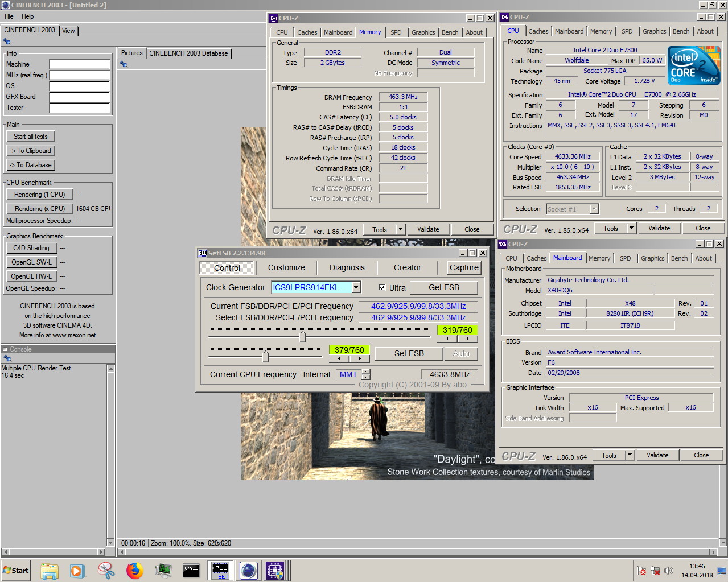
Task: Click the Start button
Action: [16, 571]
